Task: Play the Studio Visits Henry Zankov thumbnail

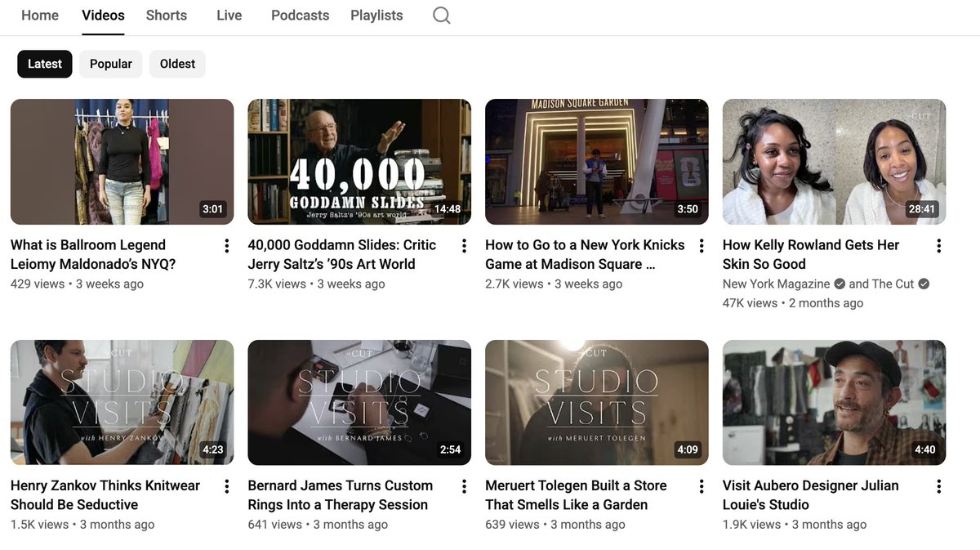Action: click(x=122, y=403)
